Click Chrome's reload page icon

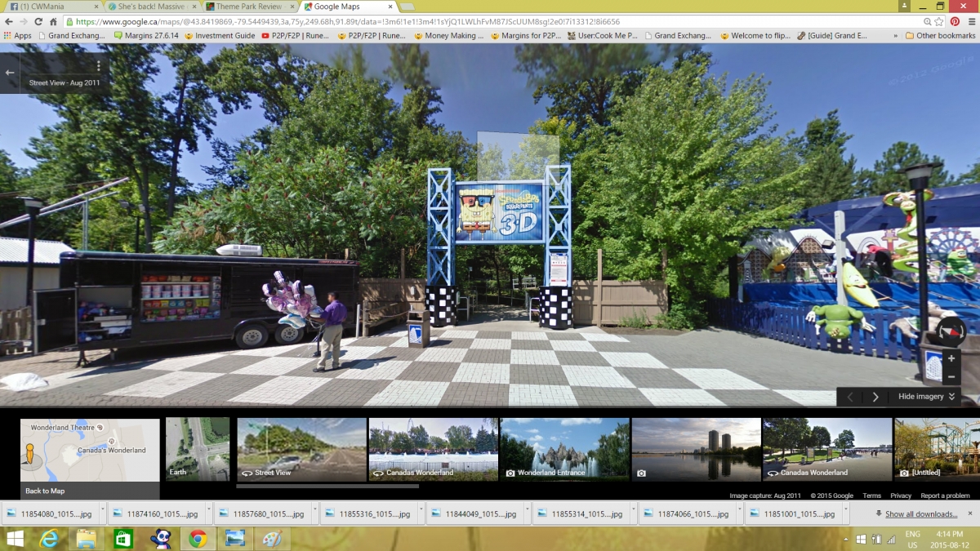tap(38, 22)
